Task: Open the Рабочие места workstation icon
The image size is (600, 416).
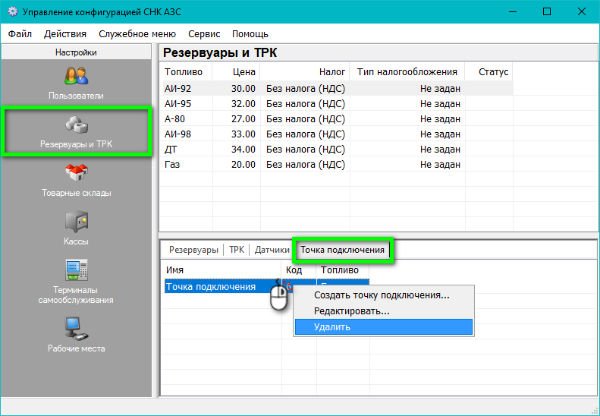Action: pos(78,328)
